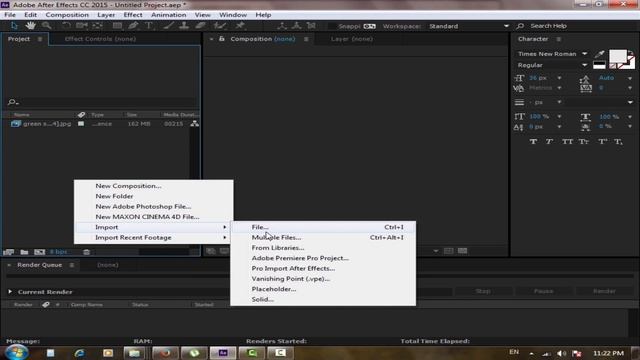Viewport: 640px width, 360px height.
Task: Click the Render button in Render Queue
Action: (x=604, y=291)
